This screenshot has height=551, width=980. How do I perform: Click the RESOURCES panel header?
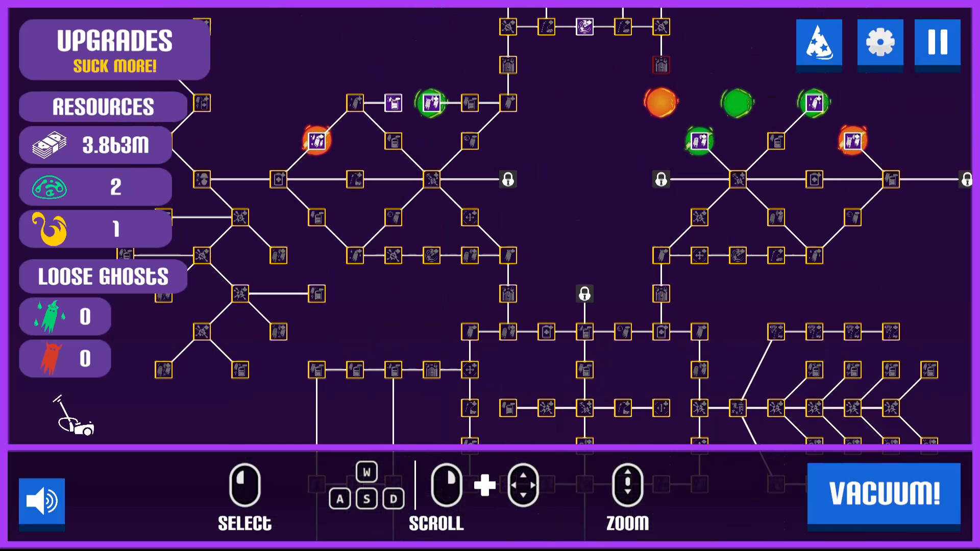(104, 106)
